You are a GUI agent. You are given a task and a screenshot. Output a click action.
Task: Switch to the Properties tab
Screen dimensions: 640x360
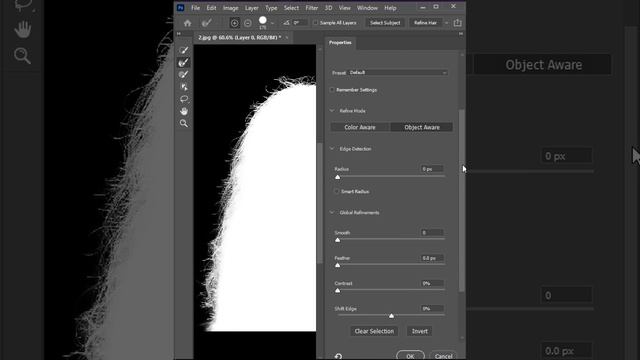340,42
